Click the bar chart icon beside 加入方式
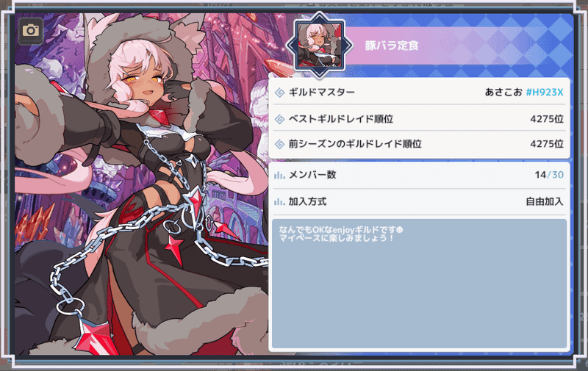Image resolution: width=588 pixels, height=371 pixels. [279, 202]
